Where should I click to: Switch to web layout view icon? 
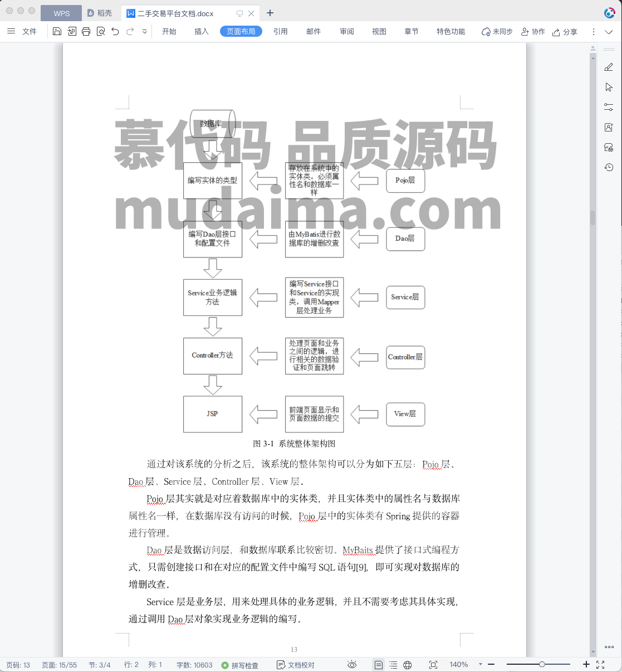[x=408, y=665]
